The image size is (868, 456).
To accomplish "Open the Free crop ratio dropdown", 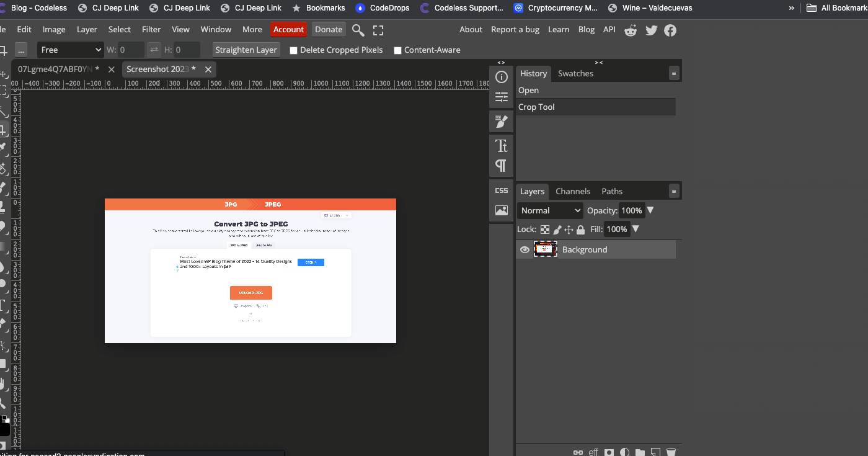I will pyautogui.click(x=70, y=50).
